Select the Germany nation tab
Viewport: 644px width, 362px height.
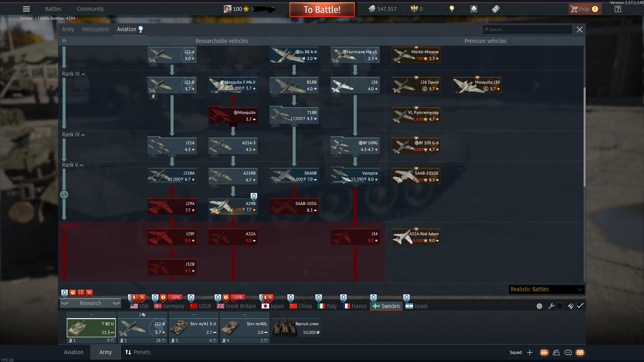tap(169, 306)
